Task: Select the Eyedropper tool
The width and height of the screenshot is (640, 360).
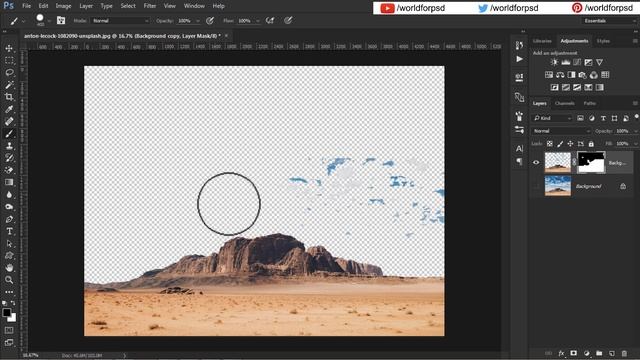Action: click(9, 109)
